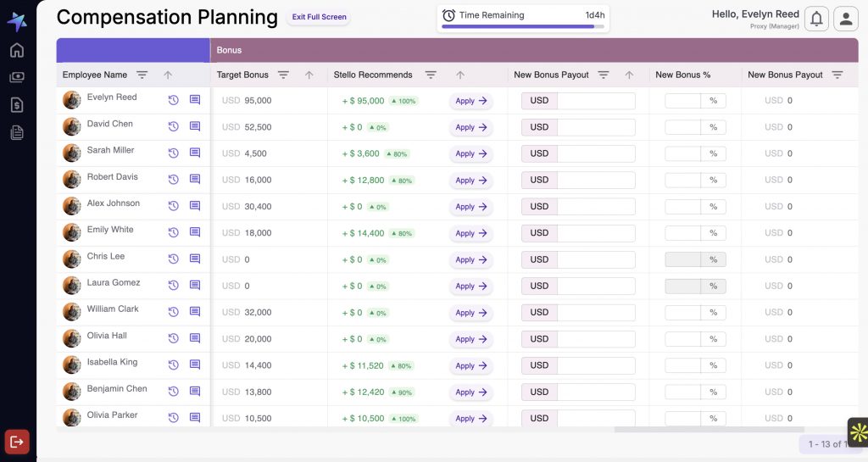The image size is (868, 462).
Task: Click the 'USD 30,400' target bonus cell
Action: [247, 206]
